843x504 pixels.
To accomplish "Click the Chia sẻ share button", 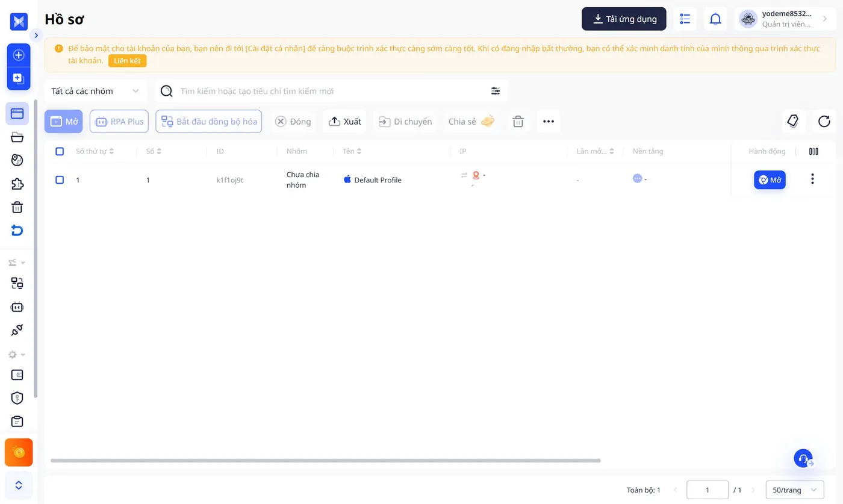I will [x=471, y=121].
